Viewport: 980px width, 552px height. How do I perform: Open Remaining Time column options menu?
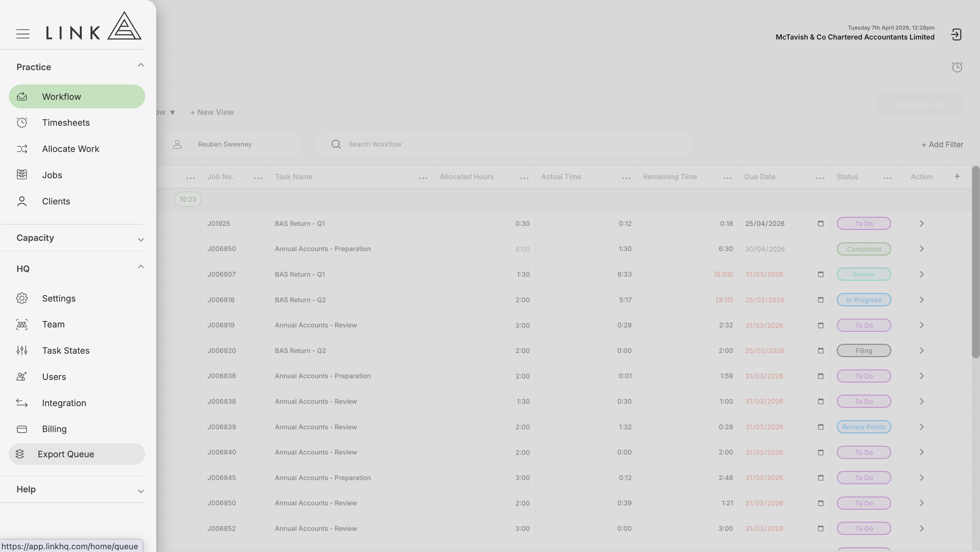[x=727, y=178]
